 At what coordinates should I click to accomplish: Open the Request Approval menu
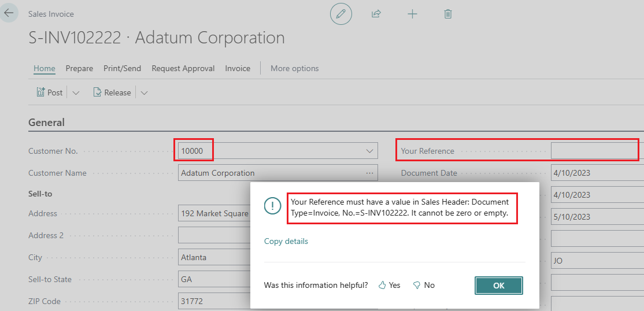(x=183, y=68)
